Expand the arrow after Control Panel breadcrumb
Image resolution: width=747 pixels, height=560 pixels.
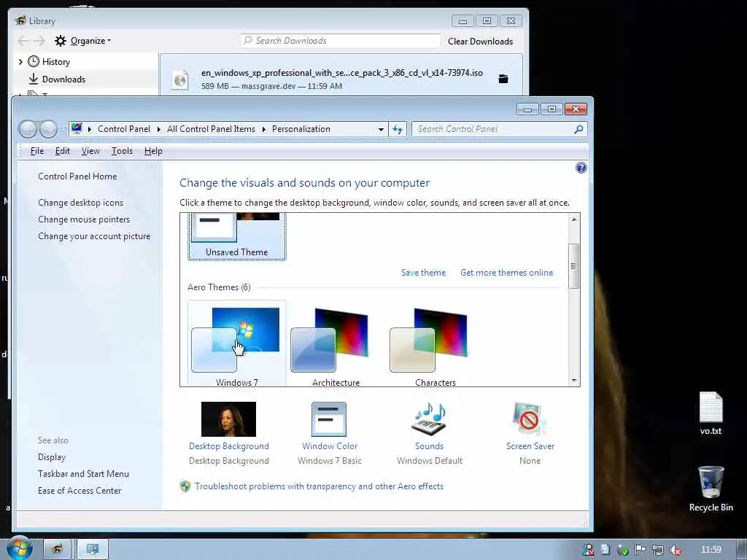(x=158, y=129)
